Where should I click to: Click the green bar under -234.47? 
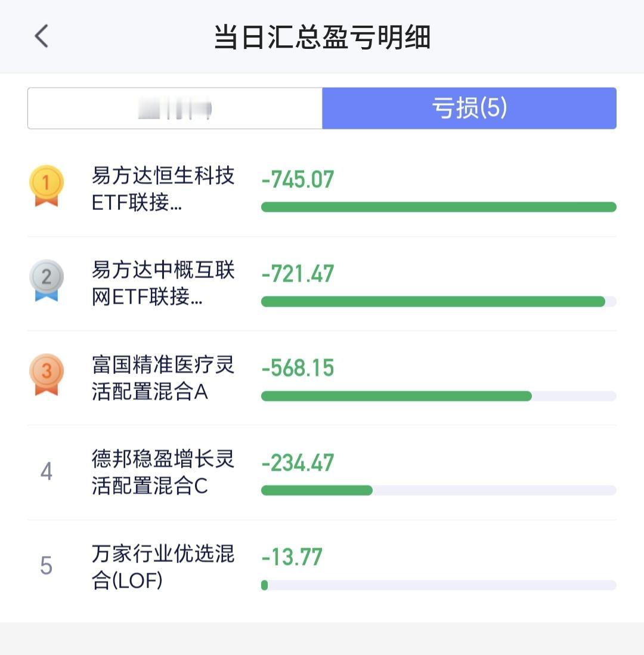click(x=317, y=490)
